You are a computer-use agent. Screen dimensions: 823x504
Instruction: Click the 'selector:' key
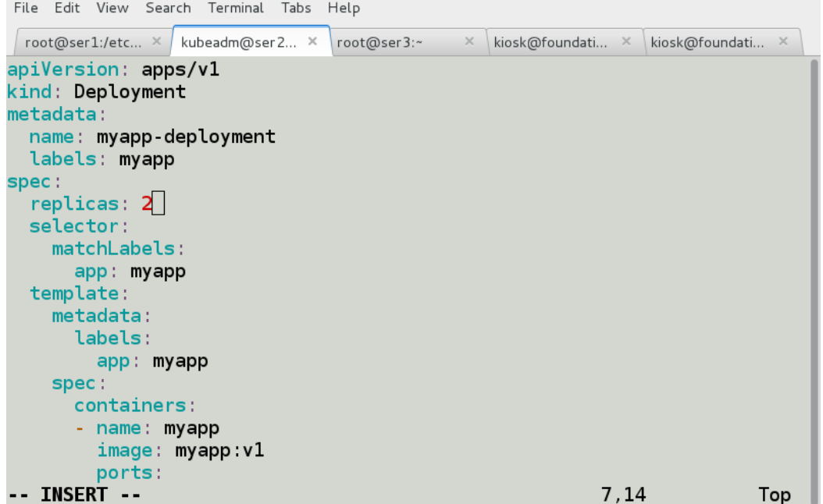[x=79, y=226]
